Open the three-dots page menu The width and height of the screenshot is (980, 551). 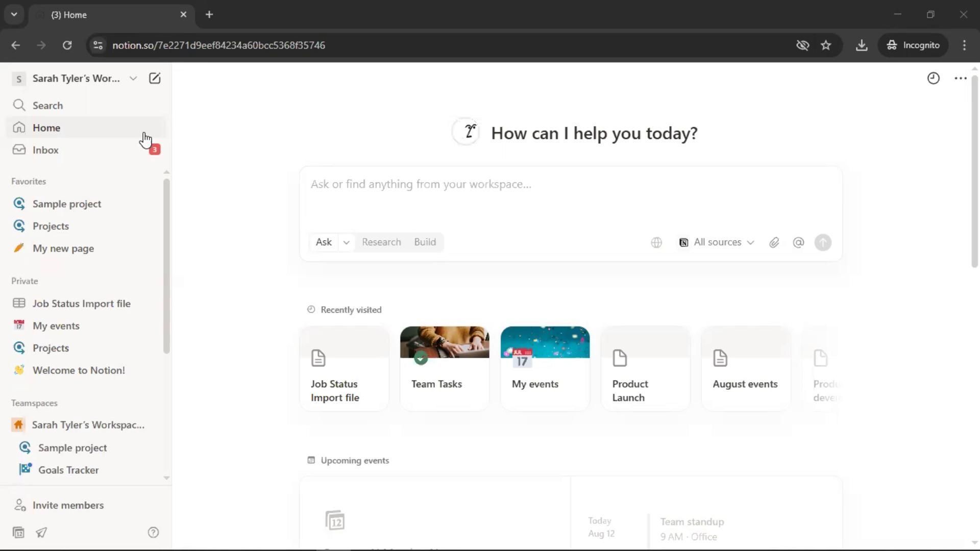point(960,78)
